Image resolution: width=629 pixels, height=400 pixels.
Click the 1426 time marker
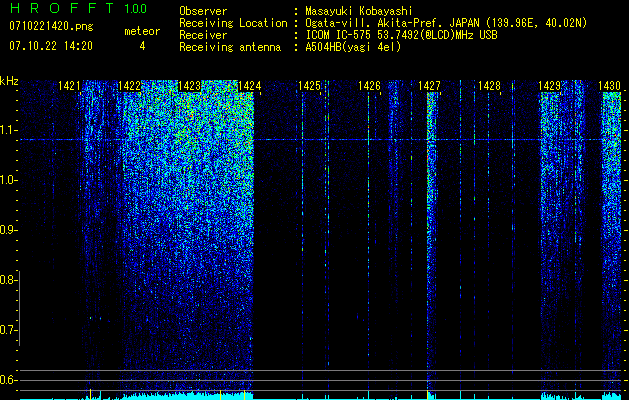[x=369, y=85]
